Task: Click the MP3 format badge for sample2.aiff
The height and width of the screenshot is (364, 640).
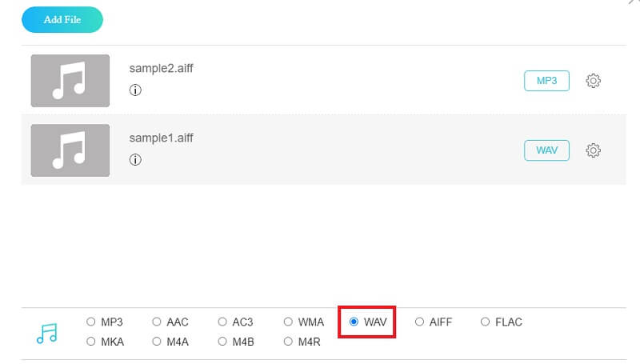Action: tap(546, 81)
